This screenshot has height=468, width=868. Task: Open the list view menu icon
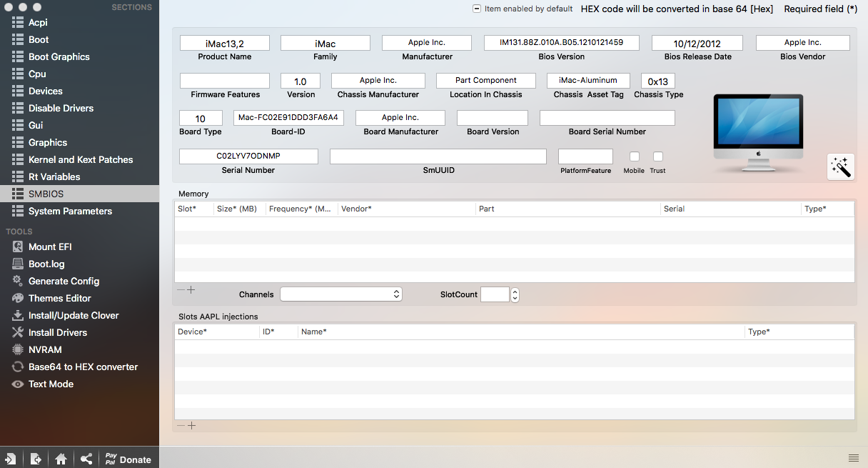click(853, 457)
